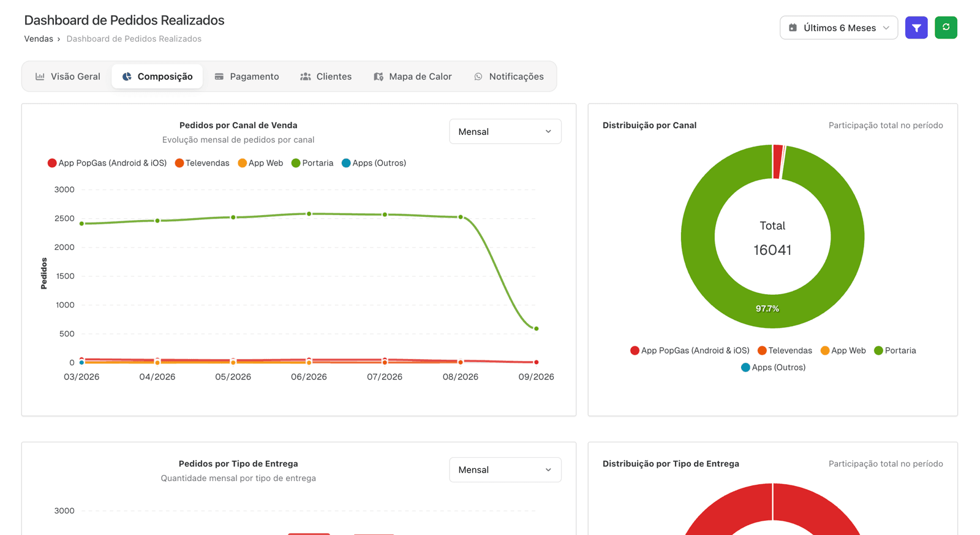Toggle Apps (Outros) legend under donut chart

[773, 368]
